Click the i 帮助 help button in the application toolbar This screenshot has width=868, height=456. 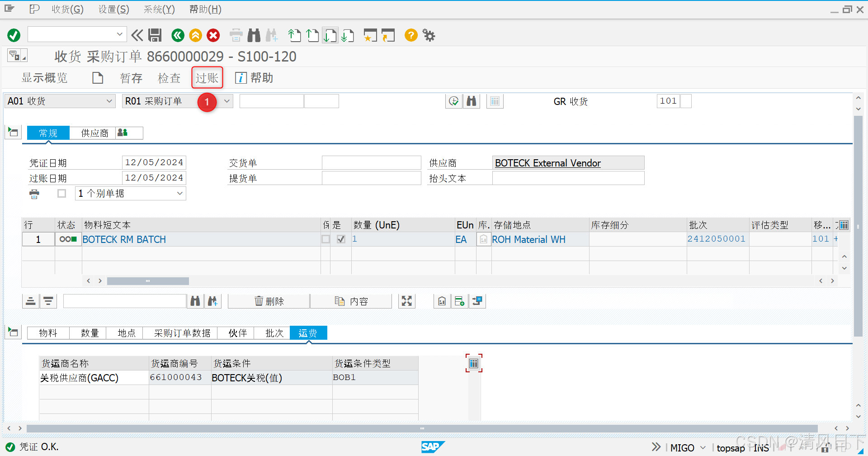(254, 78)
